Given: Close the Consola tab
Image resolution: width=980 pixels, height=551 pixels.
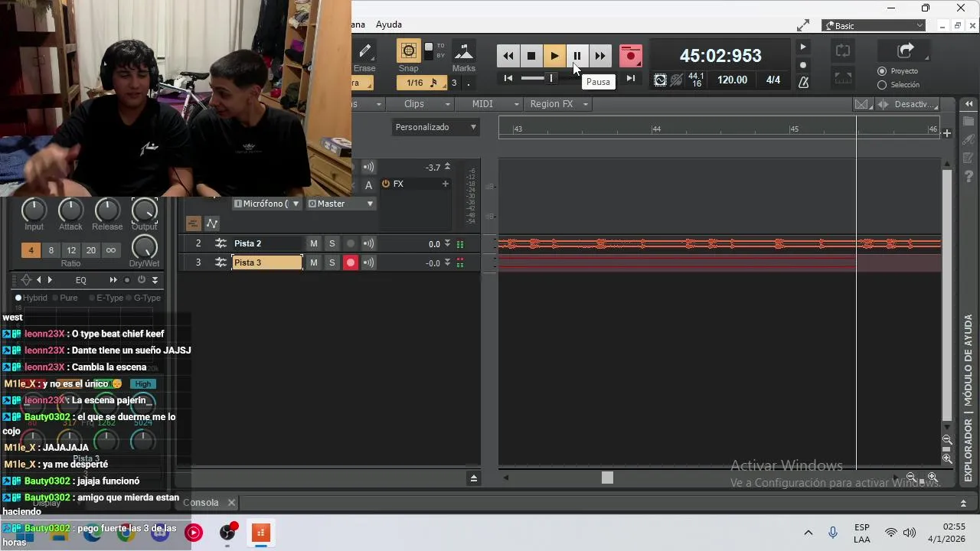Looking at the screenshot, I should click(x=231, y=503).
